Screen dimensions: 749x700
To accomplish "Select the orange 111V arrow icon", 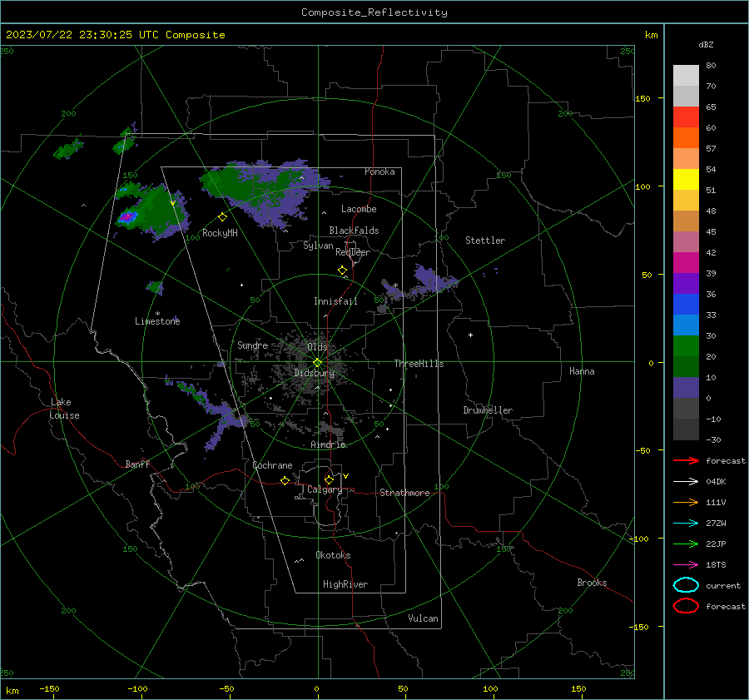I will [x=686, y=502].
